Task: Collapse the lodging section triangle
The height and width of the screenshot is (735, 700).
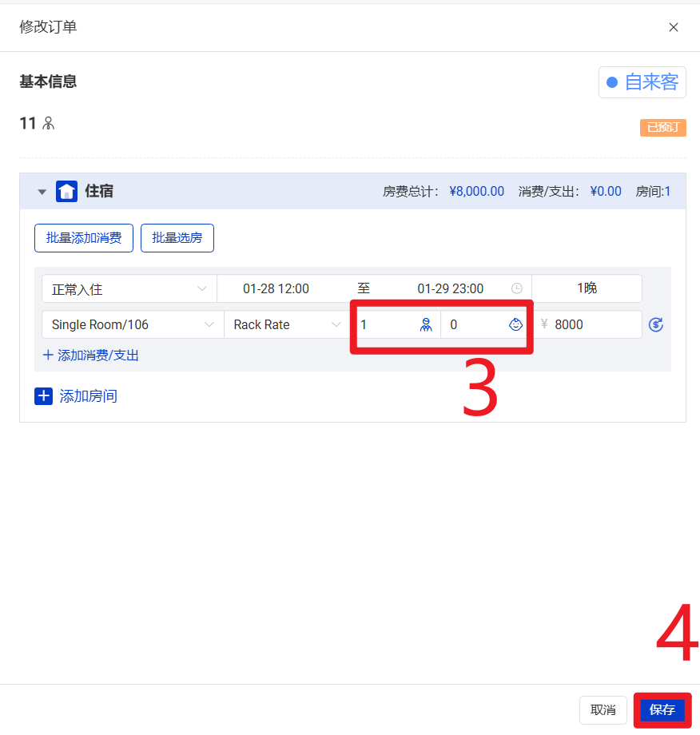Action: 42,192
